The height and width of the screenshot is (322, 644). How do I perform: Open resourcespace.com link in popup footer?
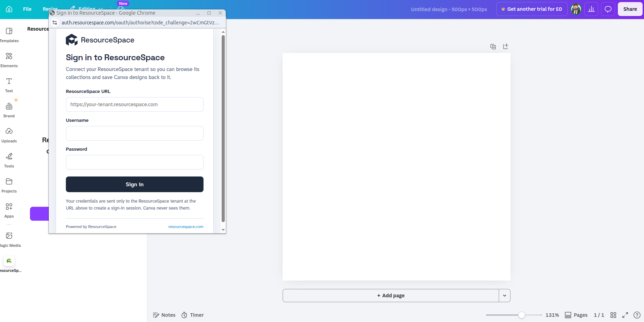(x=186, y=227)
